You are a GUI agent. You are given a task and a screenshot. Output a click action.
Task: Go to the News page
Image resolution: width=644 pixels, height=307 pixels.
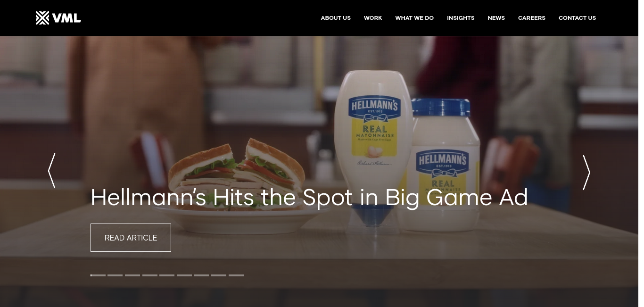coord(496,18)
